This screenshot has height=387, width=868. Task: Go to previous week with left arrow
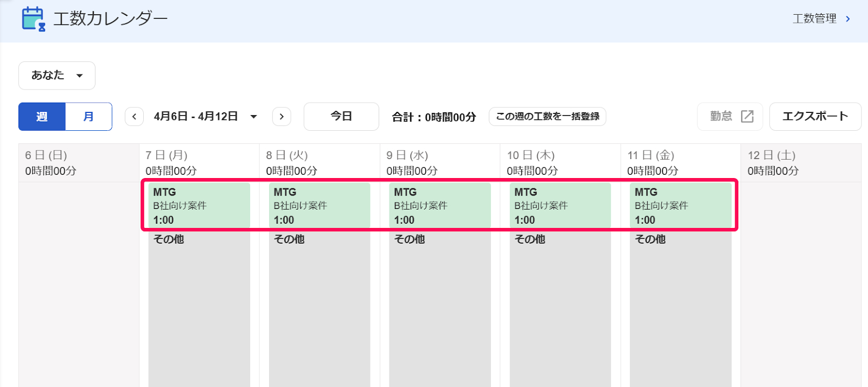click(134, 117)
